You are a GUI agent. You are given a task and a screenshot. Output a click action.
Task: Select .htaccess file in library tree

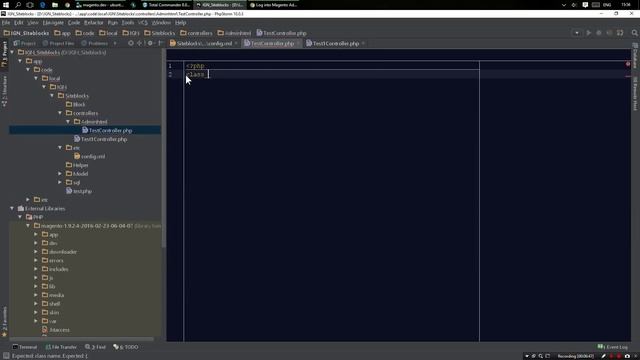56,330
